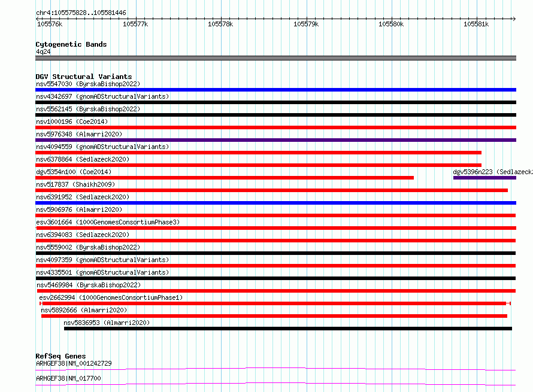Screen dimensions: 533x392
Task: Open nsv5836953 (Almarri2020) variant label
Action: (107, 323)
